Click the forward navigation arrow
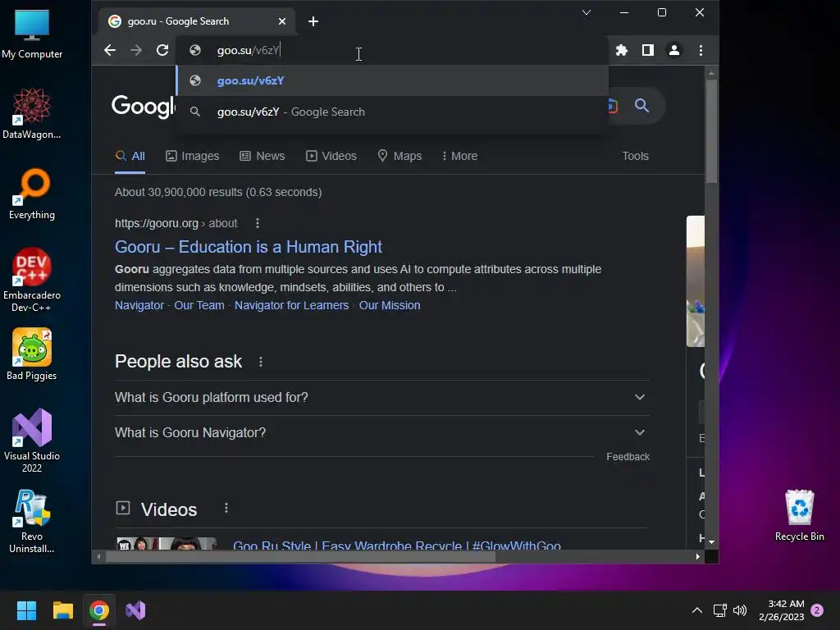The width and height of the screenshot is (840, 630). (136, 50)
